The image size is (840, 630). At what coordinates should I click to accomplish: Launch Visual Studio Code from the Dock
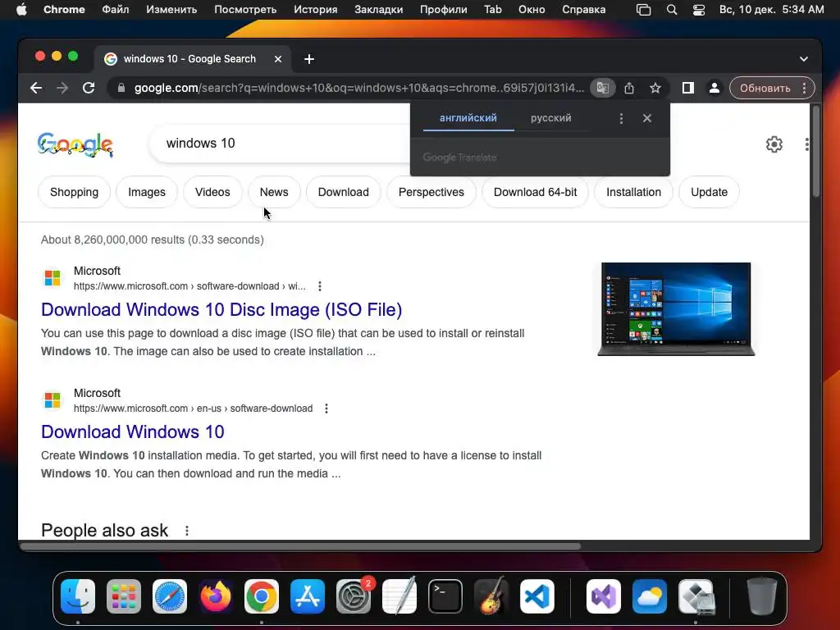[x=537, y=596]
